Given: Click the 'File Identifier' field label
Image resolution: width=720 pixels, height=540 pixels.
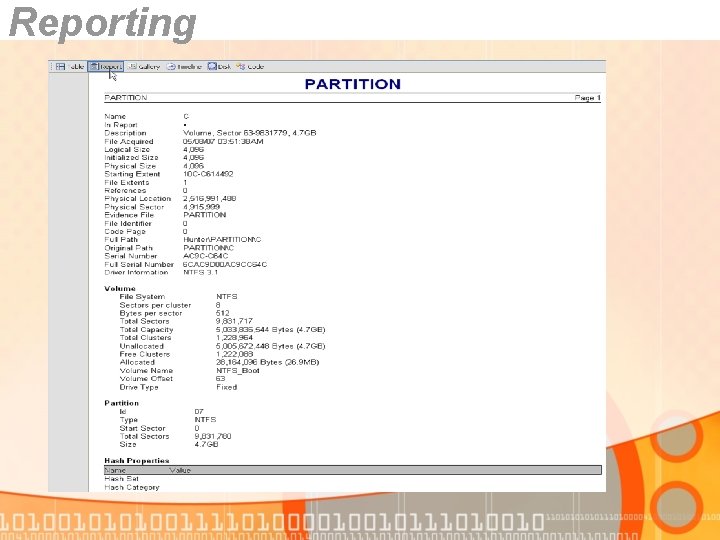Looking at the screenshot, I should tap(128, 224).
